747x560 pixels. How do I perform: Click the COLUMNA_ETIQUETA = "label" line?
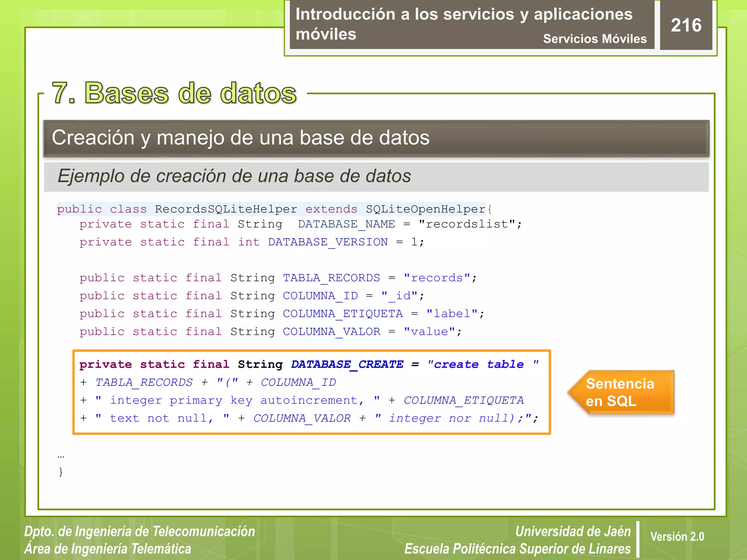click(x=282, y=314)
